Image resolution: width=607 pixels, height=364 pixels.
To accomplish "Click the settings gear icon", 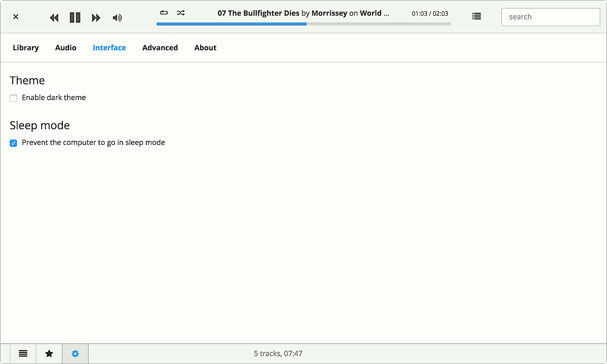I will 75,353.
